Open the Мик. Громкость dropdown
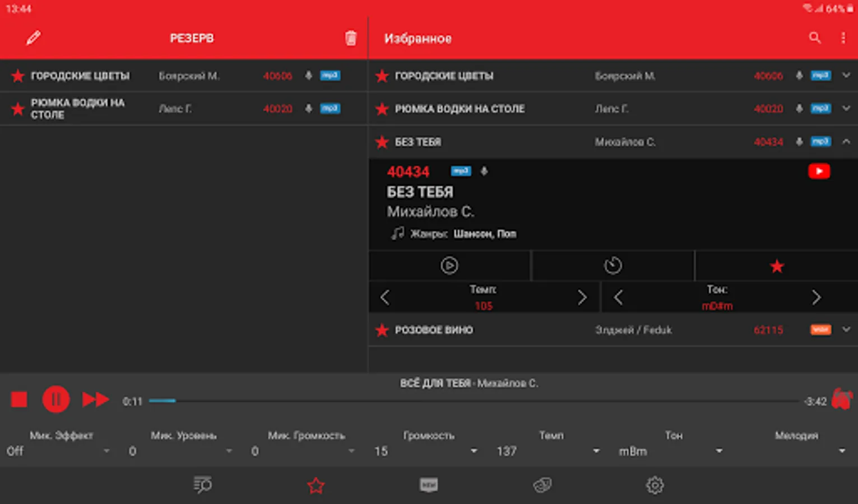The image size is (858, 504). 304,451
